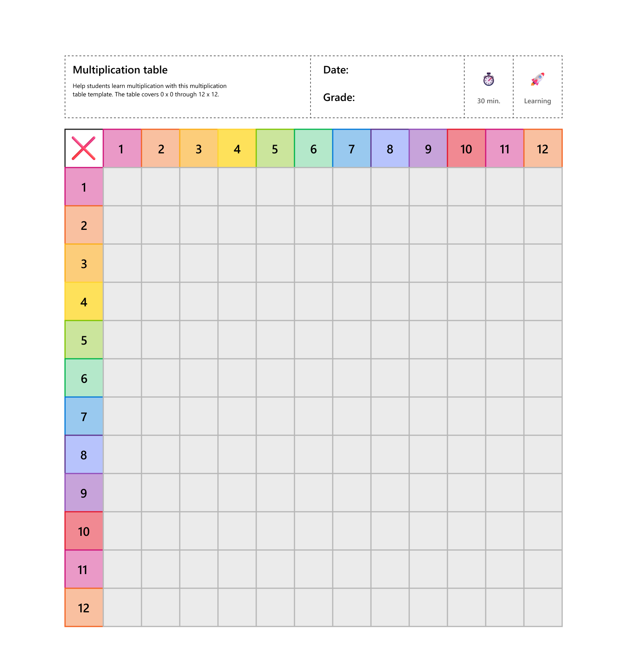Image resolution: width=618 pixels, height=672 pixels.
Task: Click the red column header 10
Action: [x=467, y=149]
